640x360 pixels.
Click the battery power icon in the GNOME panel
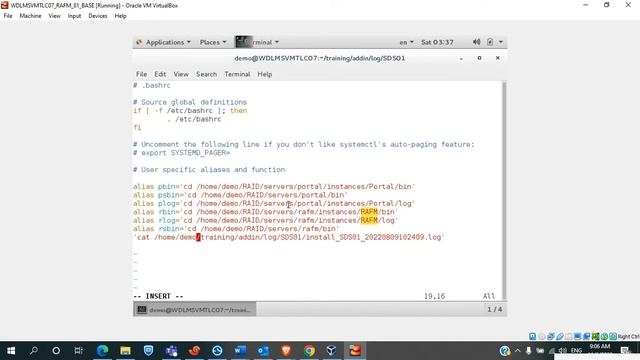tap(490, 42)
